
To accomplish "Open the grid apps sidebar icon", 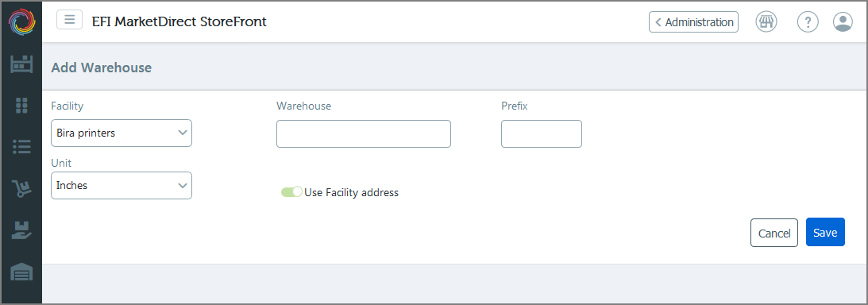I will (21, 105).
